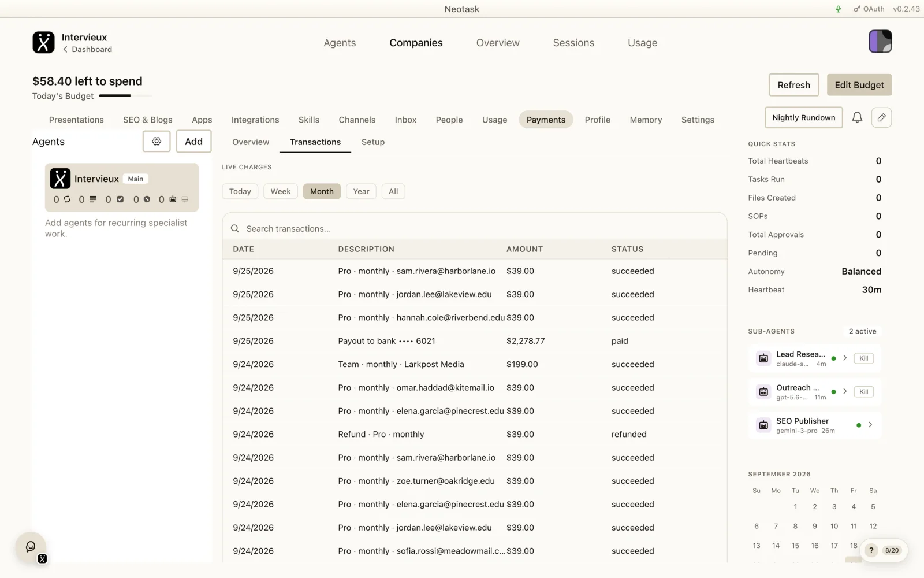Select September 9 in the calendar
924x578 pixels.
(x=815, y=526)
